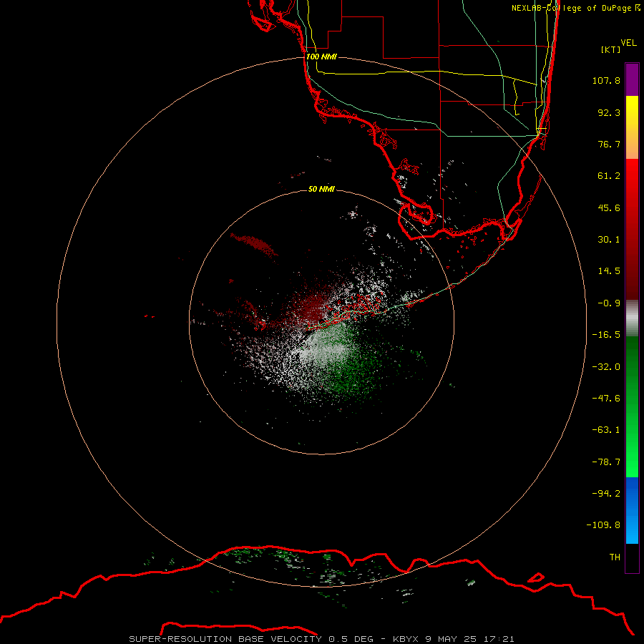Click the VEL legend title
The image size is (644, 644).
click(x=628, y=43)
